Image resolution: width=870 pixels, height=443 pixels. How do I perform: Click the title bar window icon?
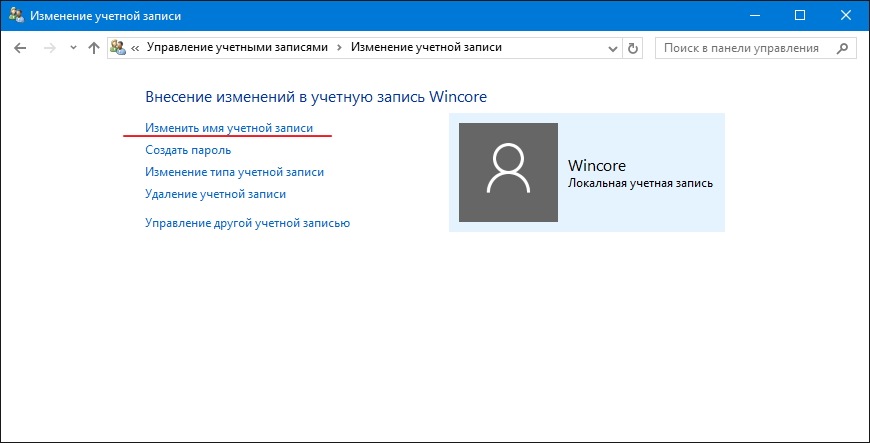point(16,16)
